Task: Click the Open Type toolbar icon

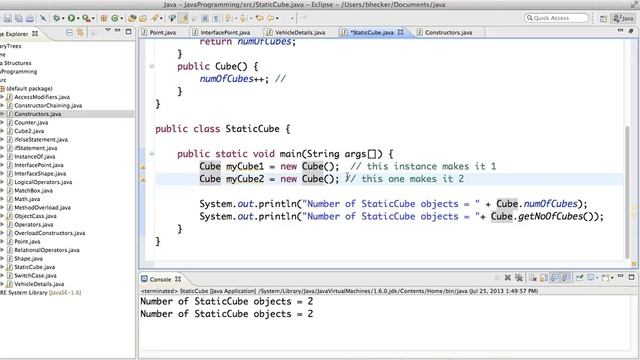Action: coord(132,18)
